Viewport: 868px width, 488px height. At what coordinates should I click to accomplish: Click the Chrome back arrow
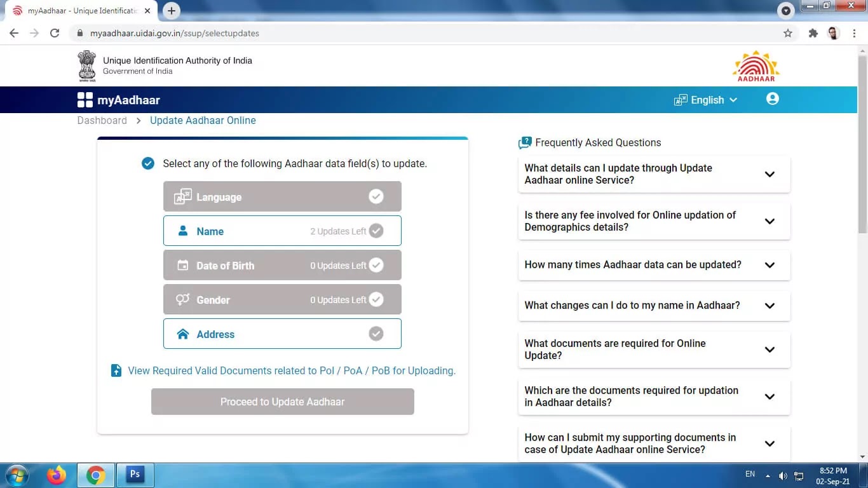14,33
